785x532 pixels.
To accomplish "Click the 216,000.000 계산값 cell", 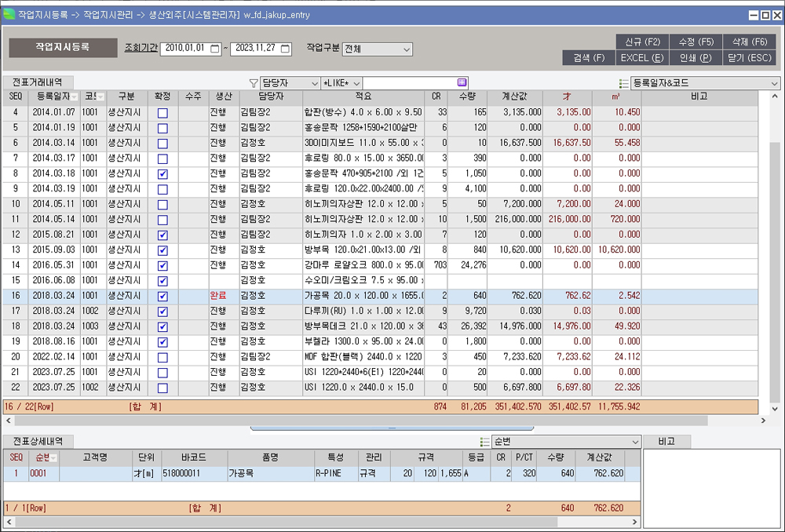I will pyautogui.click(x=515, y=219).
